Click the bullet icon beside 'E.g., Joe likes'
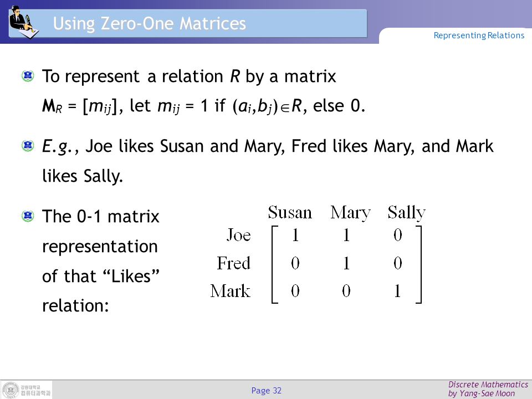This screenshot has height=399, width=532. point(28,146)
